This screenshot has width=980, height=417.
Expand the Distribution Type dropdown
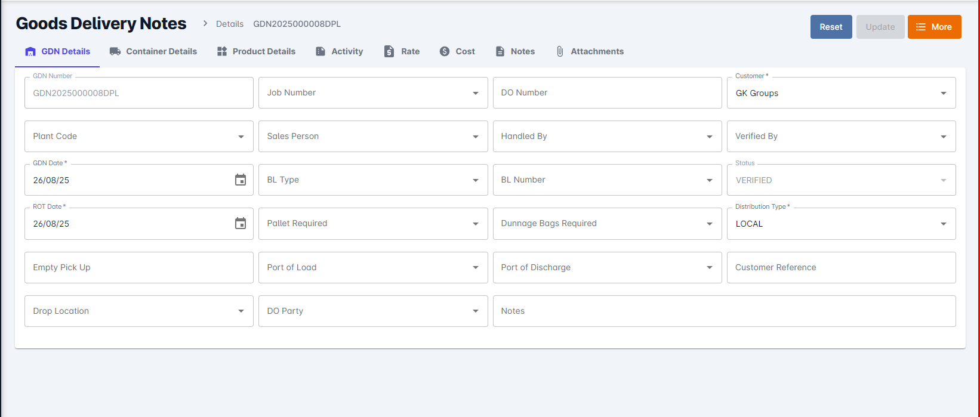click(943, 224)
